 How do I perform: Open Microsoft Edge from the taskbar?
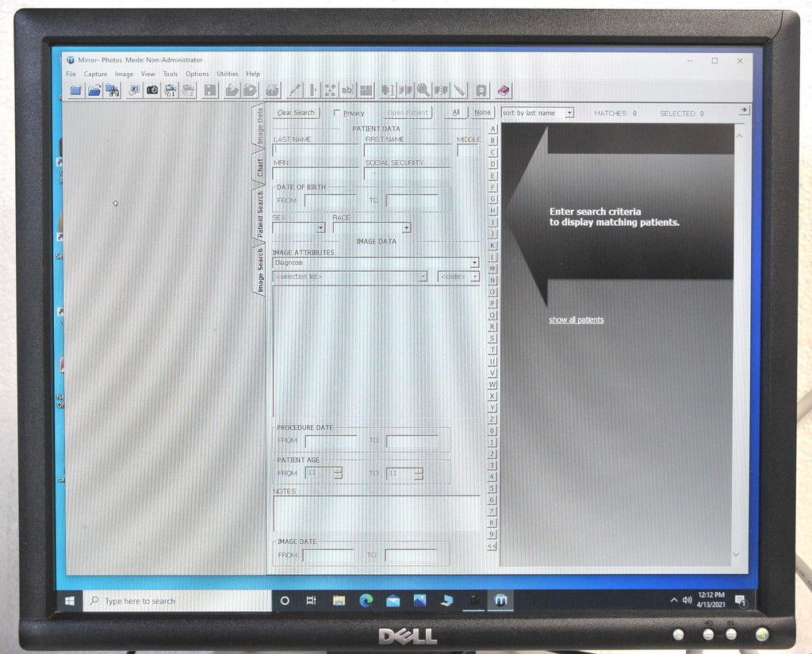click(366, 600)
